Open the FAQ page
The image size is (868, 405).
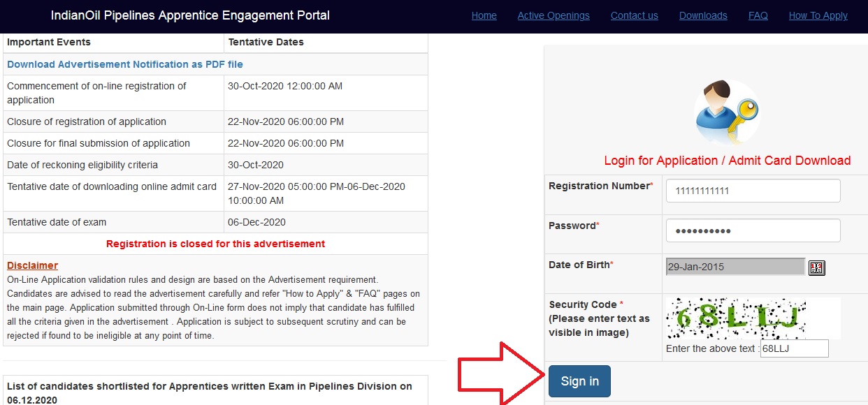pos(758,15)
